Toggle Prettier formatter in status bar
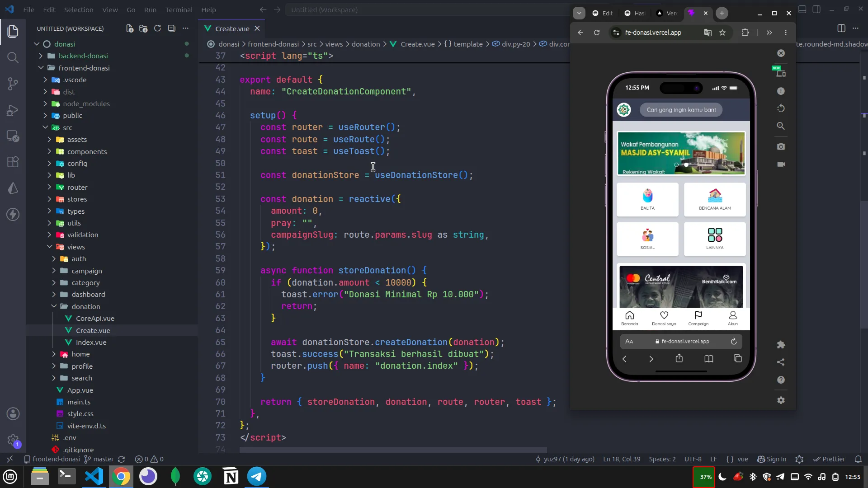868x488 pixels. [829, 459]
